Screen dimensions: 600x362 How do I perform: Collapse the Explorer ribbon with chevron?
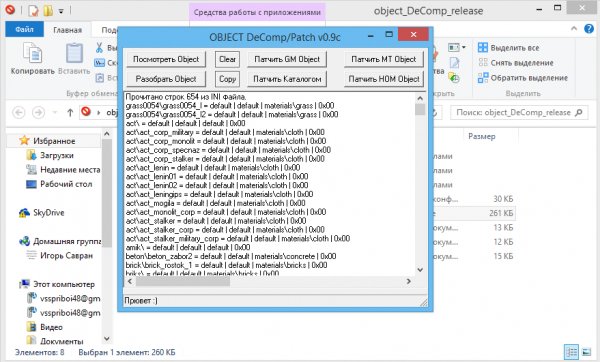(x=574, y=28)
